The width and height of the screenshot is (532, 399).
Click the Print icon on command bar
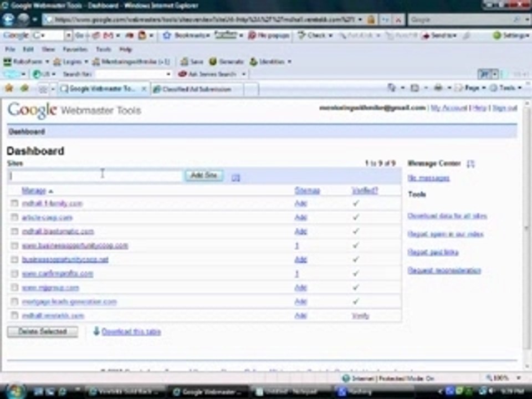coord(438,88)
